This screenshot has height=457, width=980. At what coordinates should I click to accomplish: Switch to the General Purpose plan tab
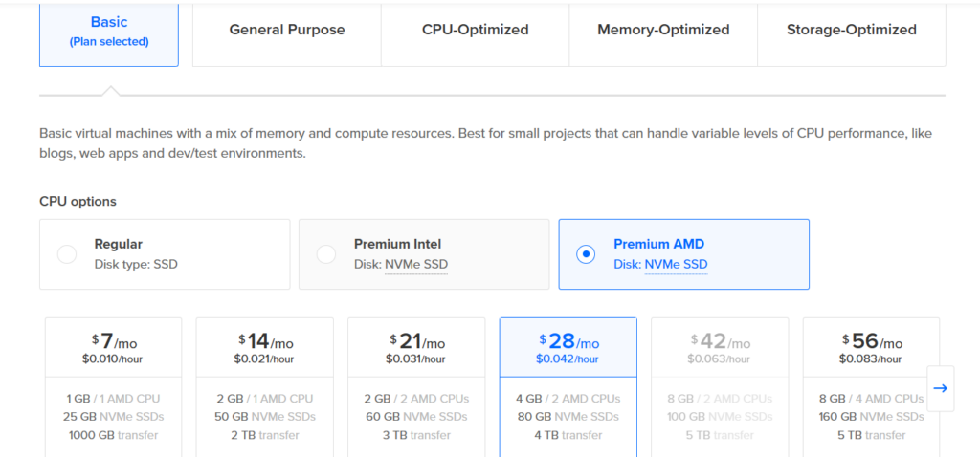(x=287, y=30)
